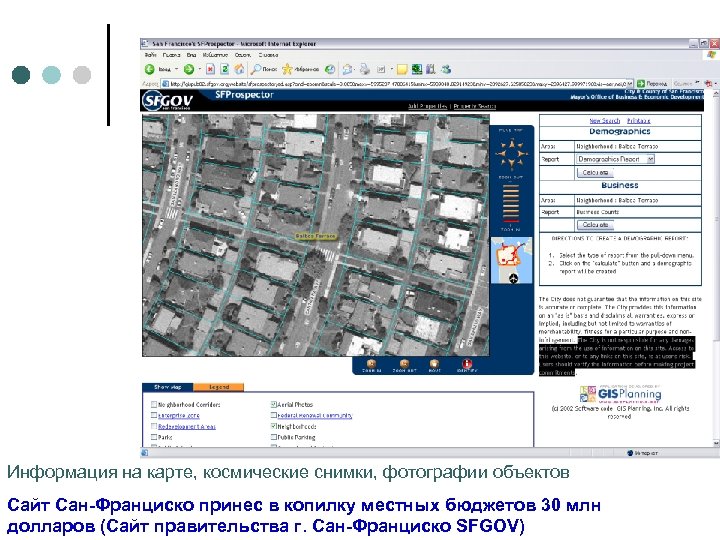The width and height of the screenshot is (720, 540).
Task: Refresh the page with the green refresh icon
Action: pyautogui.click(x=225, y=69)
